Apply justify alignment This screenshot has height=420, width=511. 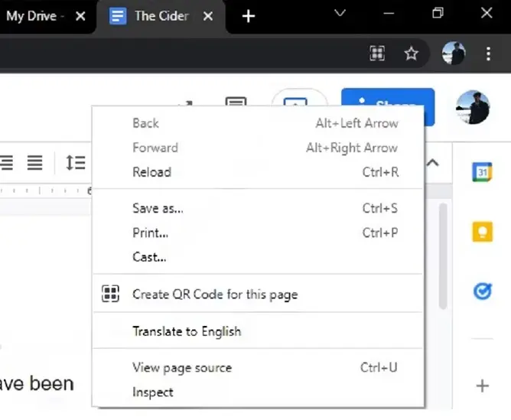point(34,162)
